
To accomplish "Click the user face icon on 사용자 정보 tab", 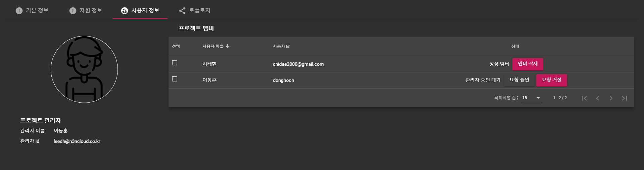I will point(125,11).
